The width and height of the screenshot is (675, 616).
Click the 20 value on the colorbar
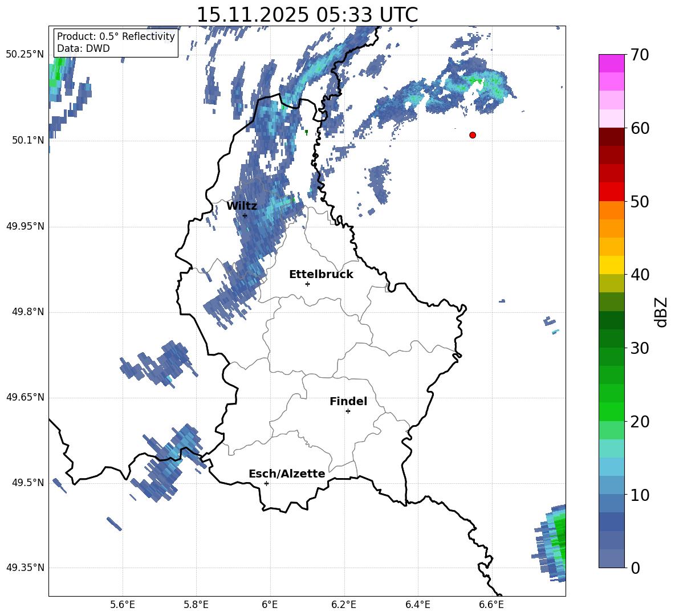click(x=640, y=422)
